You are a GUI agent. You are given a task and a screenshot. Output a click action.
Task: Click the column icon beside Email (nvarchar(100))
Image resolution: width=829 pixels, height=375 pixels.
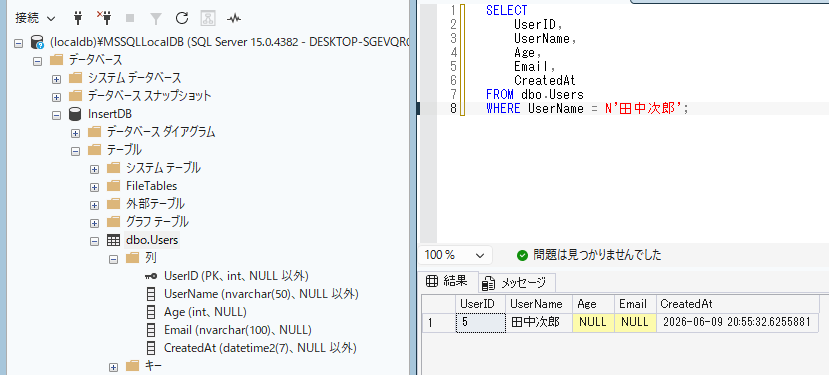151,330
